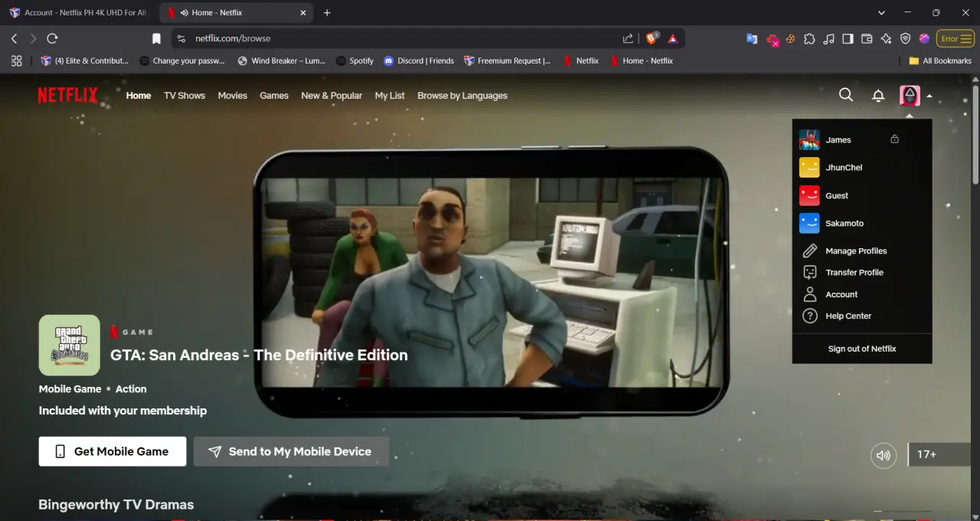Open the TV Shows menu
Screen dimensions: 980x521
pos(185,96)
